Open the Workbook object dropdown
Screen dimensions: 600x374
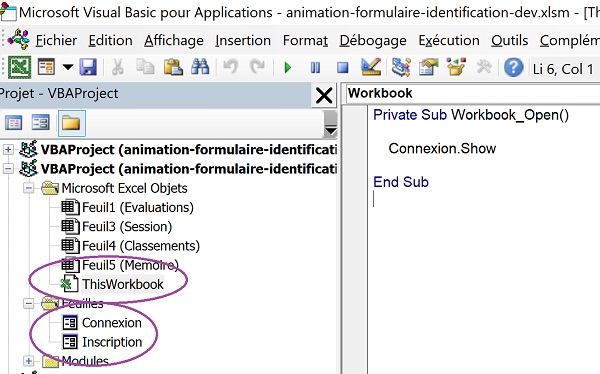point(473,93)
